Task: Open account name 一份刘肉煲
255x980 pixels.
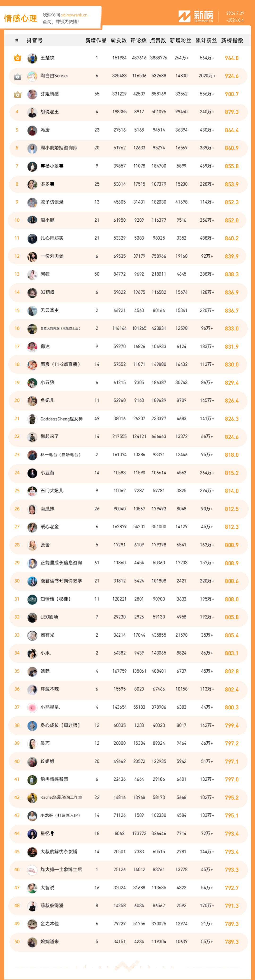Action: (52, 256)
